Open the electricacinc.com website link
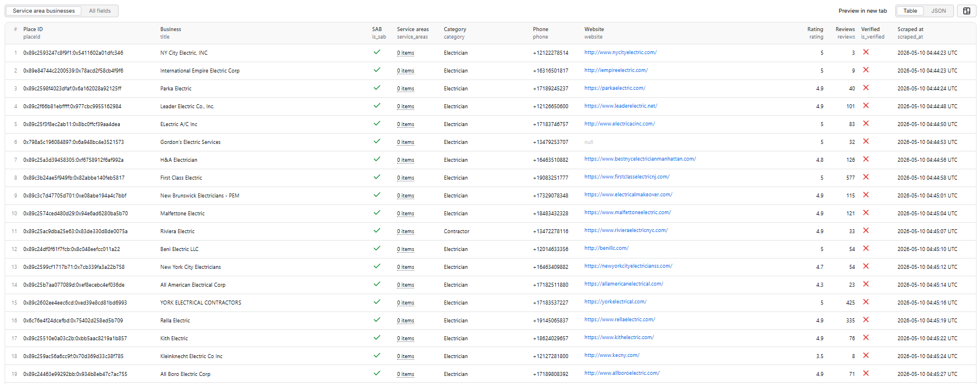The height and width of the screenshot is (384, 980). (619, 124)
